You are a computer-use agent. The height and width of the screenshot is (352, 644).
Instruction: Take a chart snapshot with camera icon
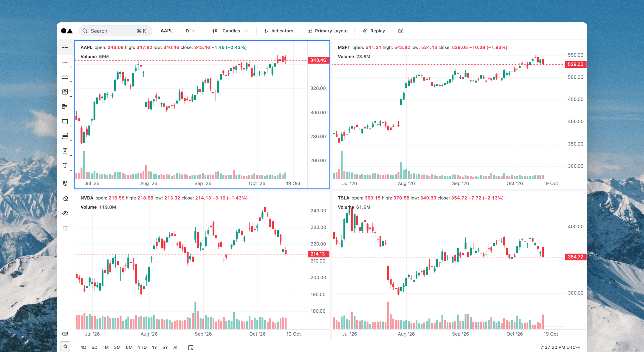coord(401,31)
